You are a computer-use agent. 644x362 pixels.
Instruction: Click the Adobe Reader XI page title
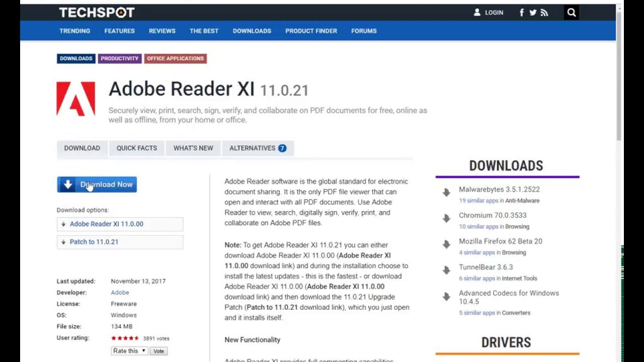point(182,89)
